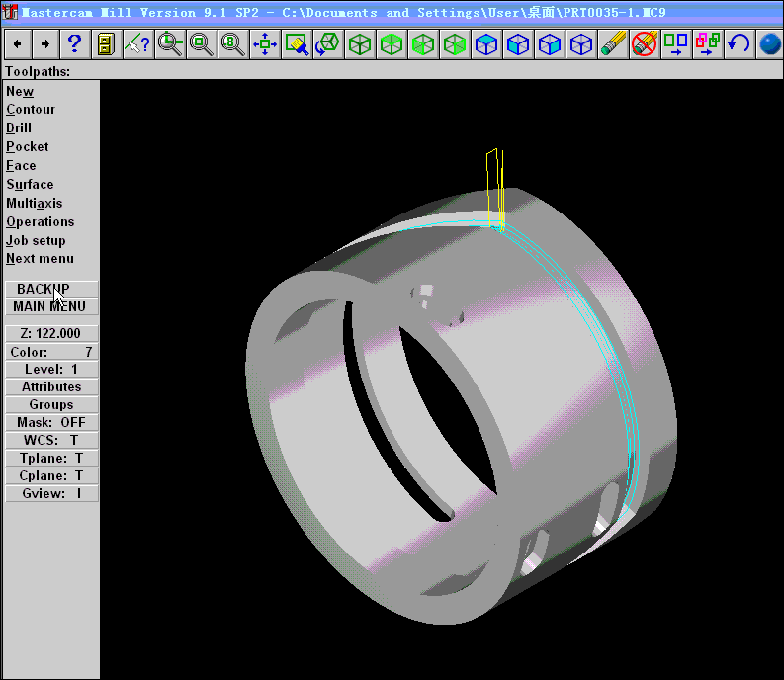The width and height of the screenshot is (784, 680).
Task: Click Undelete crossed-out eraser icon
Action: click(x=645, y=44)
